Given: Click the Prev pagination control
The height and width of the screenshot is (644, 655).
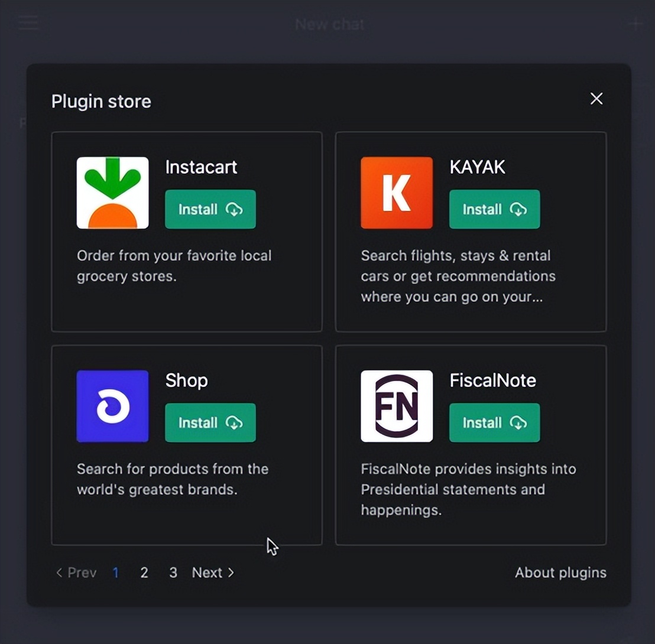Looking at the screenshot, I should click(76, 573).
